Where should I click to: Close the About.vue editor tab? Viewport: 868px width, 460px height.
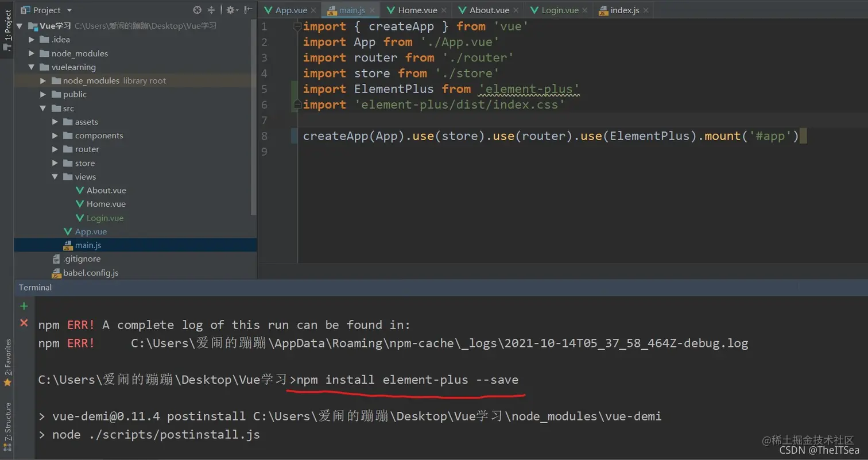516,10
